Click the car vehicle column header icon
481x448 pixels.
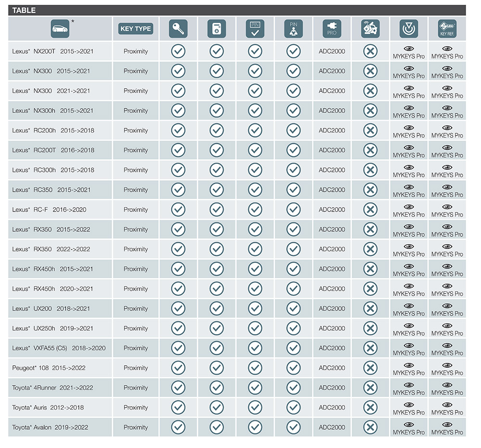tap(60, 29)
